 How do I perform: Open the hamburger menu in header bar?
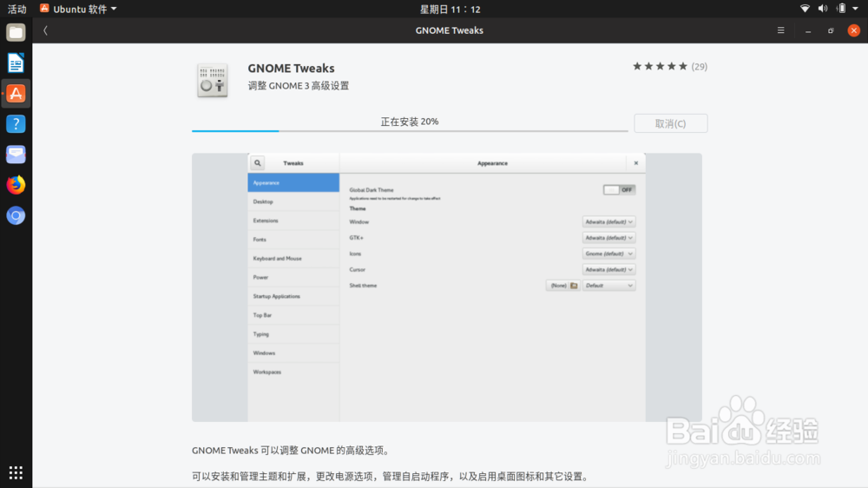(x=780, y=30)
